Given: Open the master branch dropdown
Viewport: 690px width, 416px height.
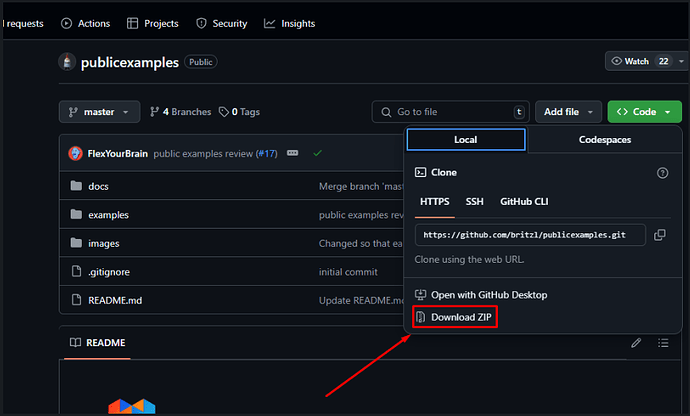Looking at the screenshot, I should pyautogui.click(x=99, y=112).
